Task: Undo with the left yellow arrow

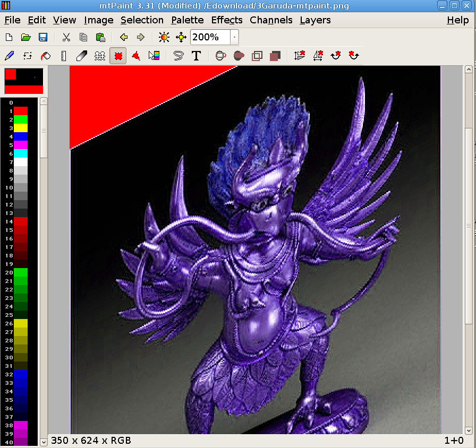Action: coord(124,37)
